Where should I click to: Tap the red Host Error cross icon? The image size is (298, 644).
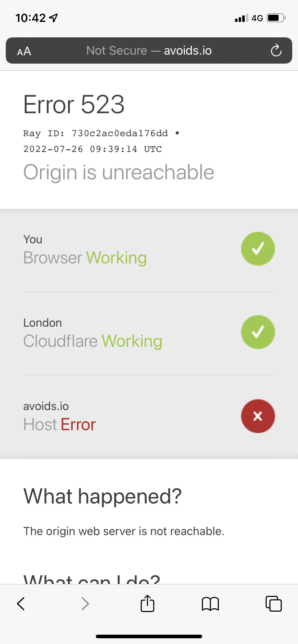(258, 416)
